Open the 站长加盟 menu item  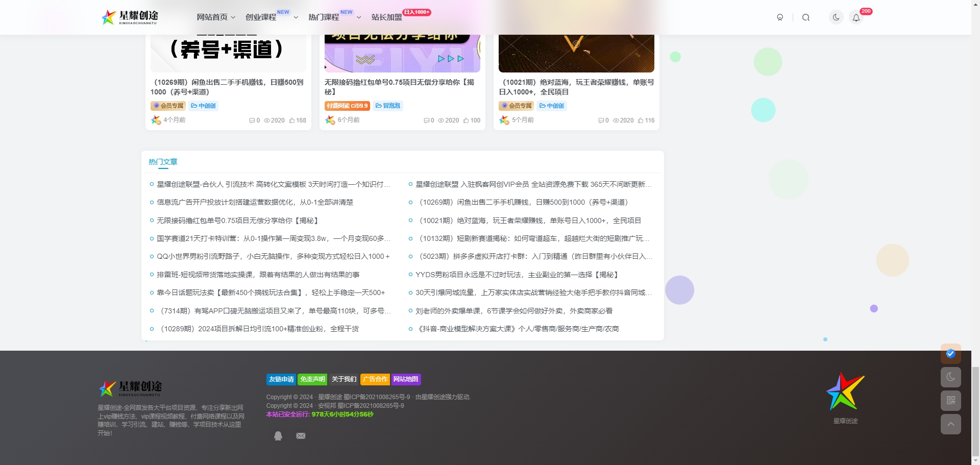pos(387,17)
